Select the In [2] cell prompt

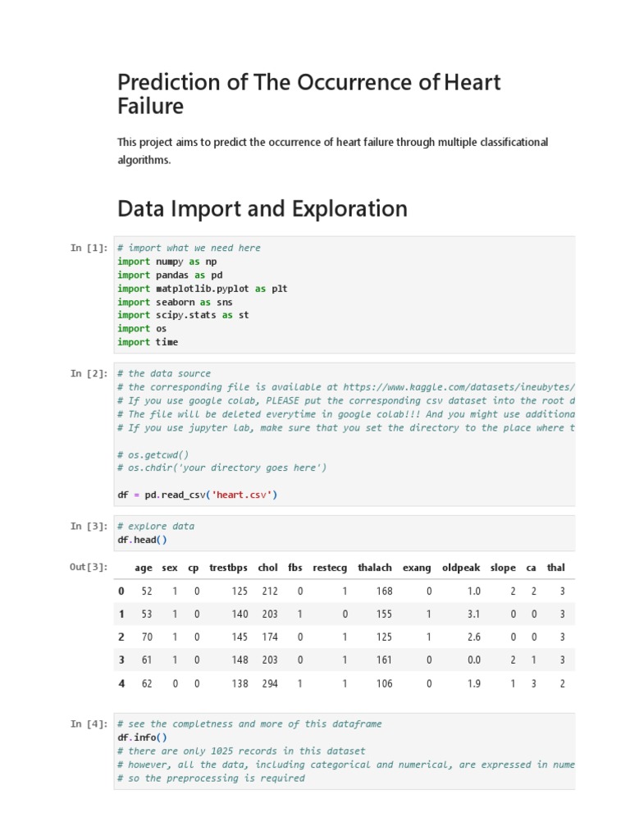pos(89,374)
